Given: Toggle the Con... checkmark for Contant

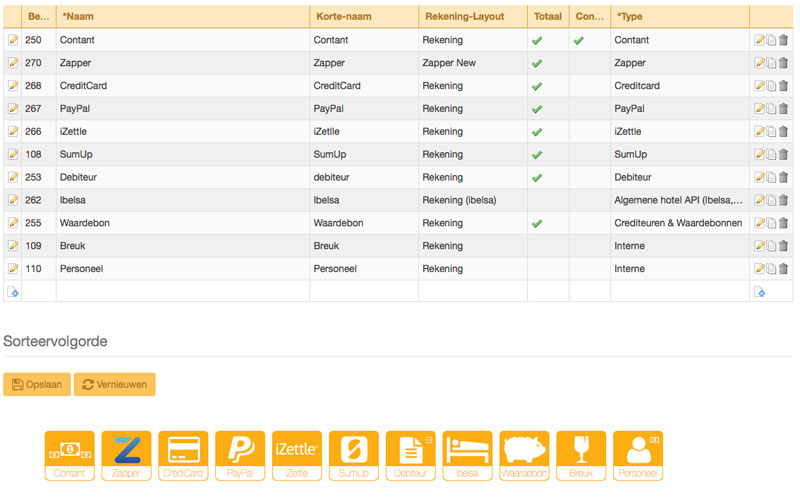Looking at the screenshot, I should (578, 40).
